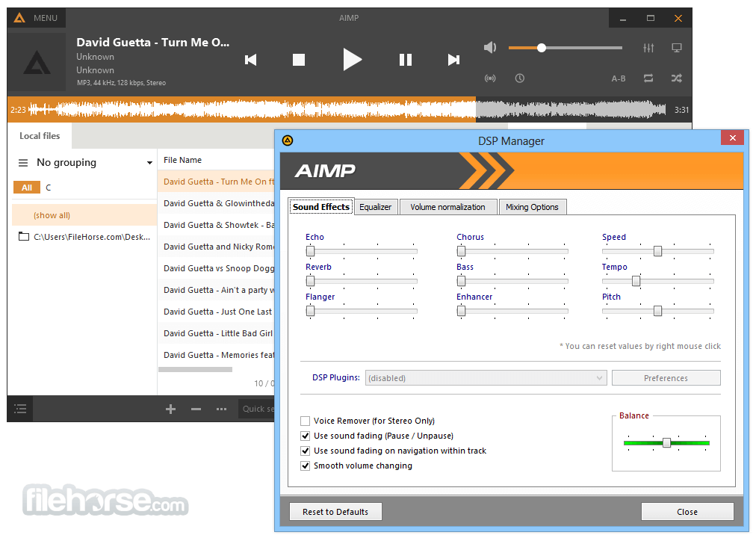Toggle A-B repeat section

tap(619, 78)
